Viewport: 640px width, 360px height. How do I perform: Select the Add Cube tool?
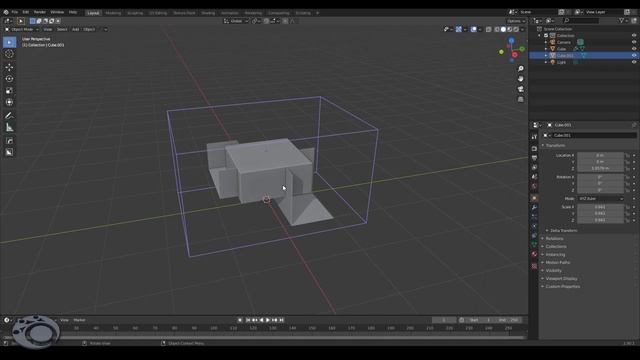[x=9, y=141]
